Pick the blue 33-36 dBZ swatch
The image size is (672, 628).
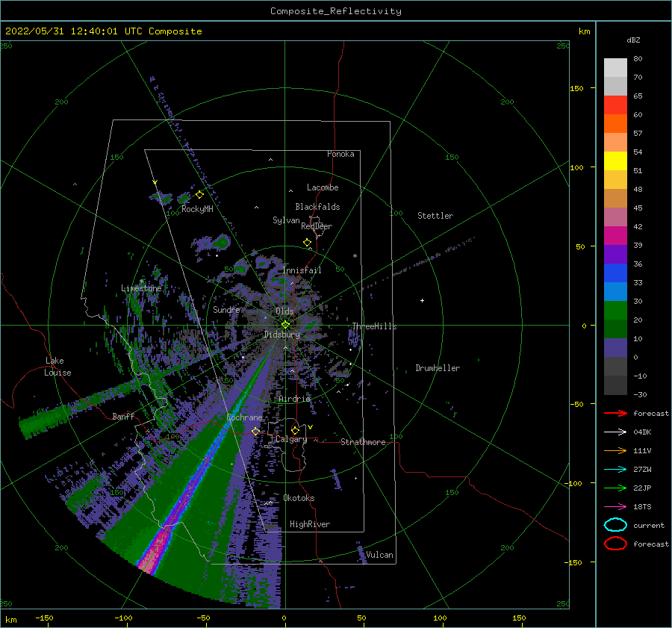point(615,273)
